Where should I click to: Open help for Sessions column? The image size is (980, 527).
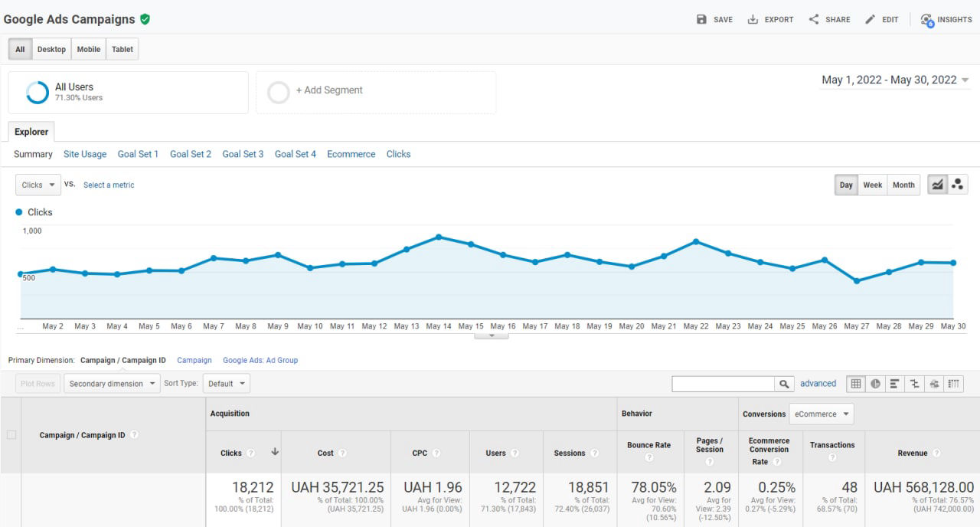coord(594,453)
